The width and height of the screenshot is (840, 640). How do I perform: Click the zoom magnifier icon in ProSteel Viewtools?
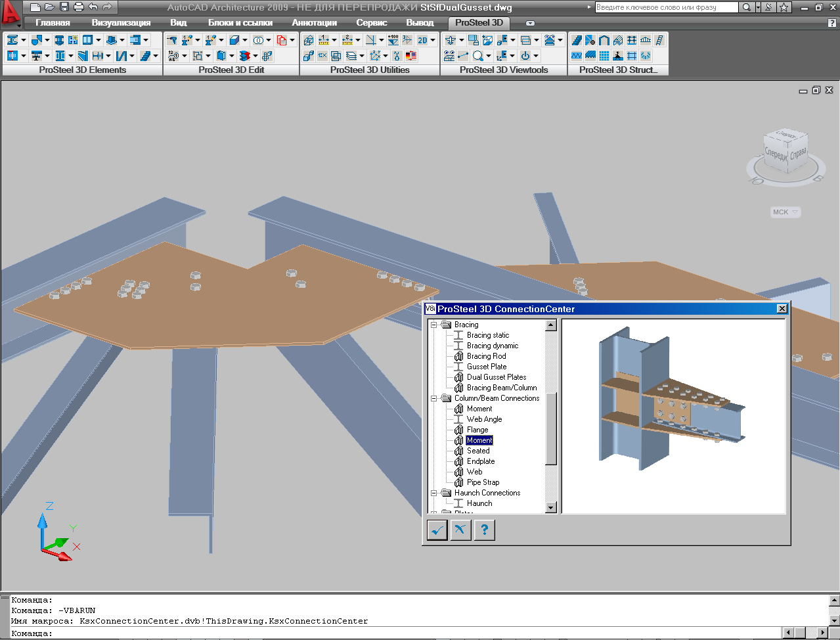point(478,56)
